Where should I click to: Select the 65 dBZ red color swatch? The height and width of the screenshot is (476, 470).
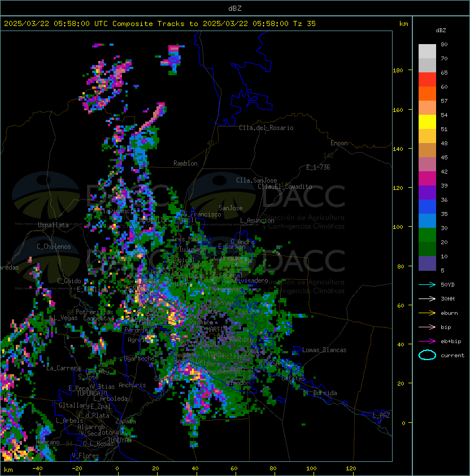pos(427,79)
